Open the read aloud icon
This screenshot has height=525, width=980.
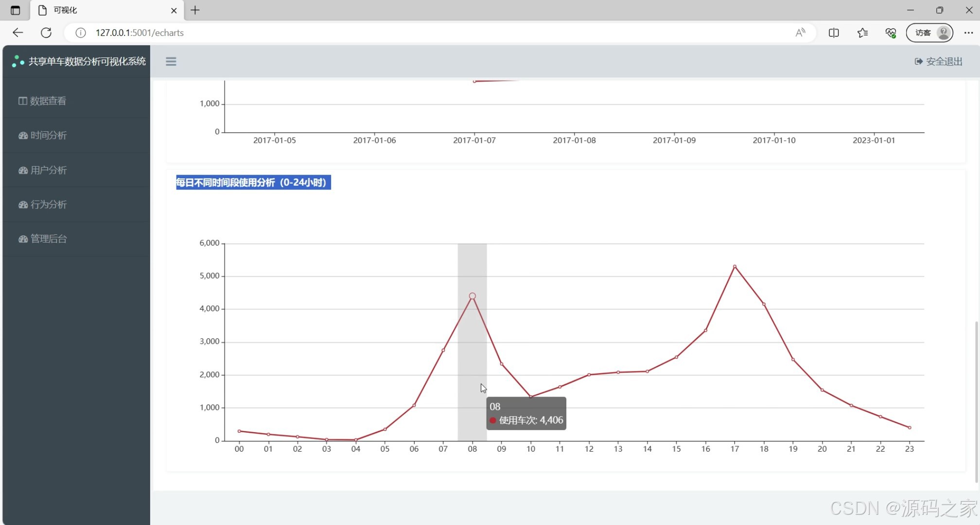point(800,33)
